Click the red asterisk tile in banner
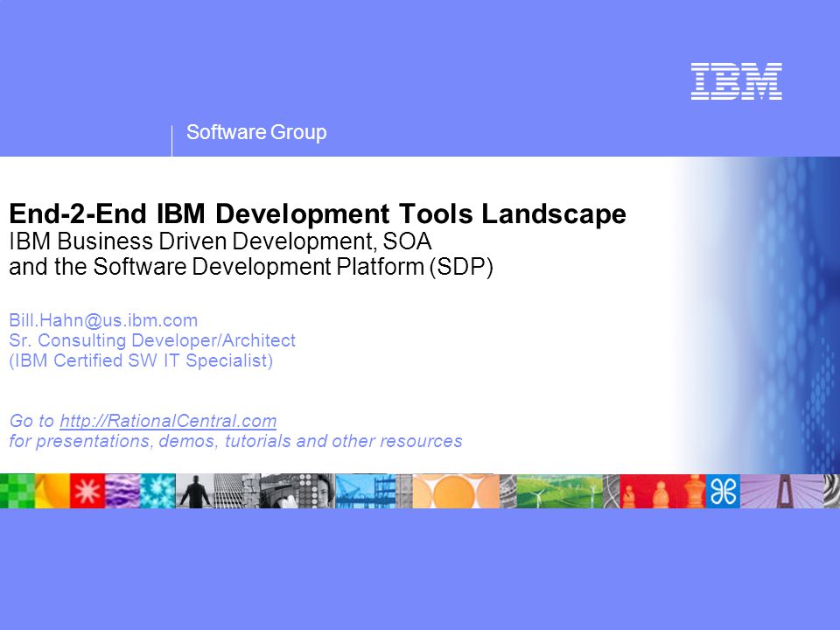The height and width of the screenshot is (630, 840). 87,491
